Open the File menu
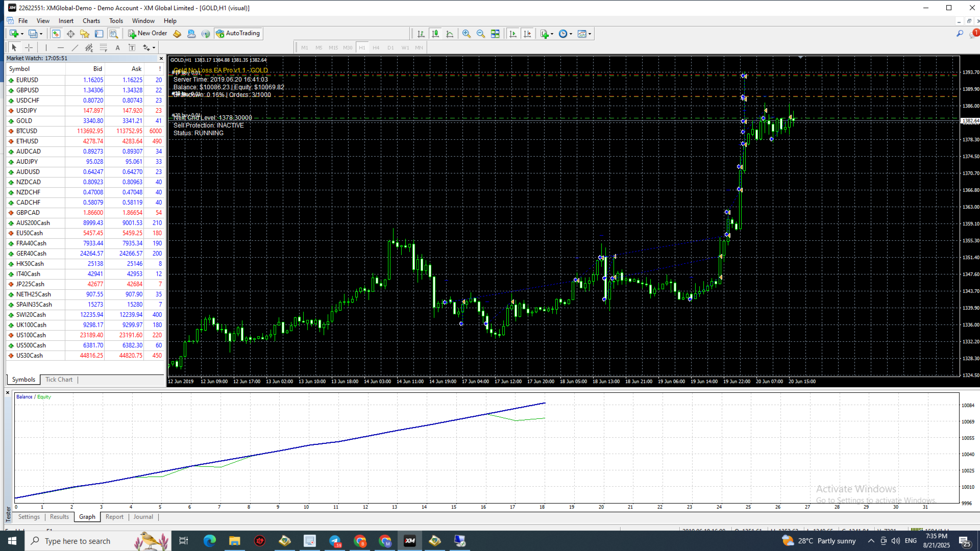The height and width of the screenshot is (551, 980). coord(23,21)
